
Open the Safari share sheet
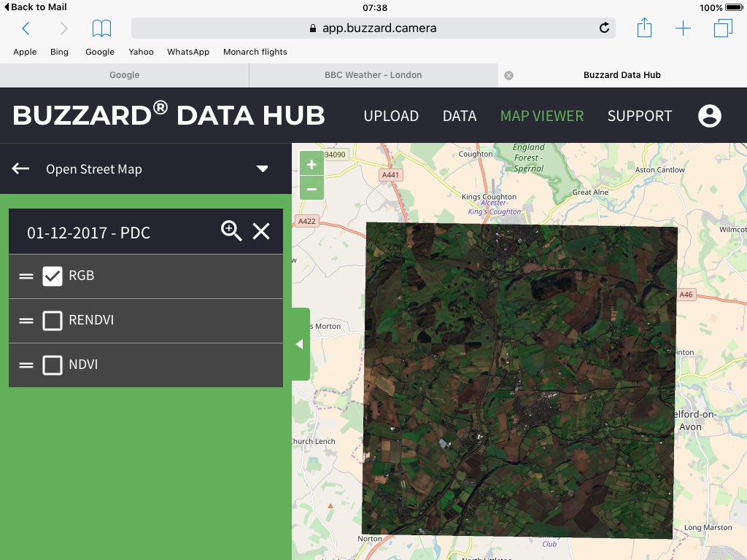pos(644,28)
